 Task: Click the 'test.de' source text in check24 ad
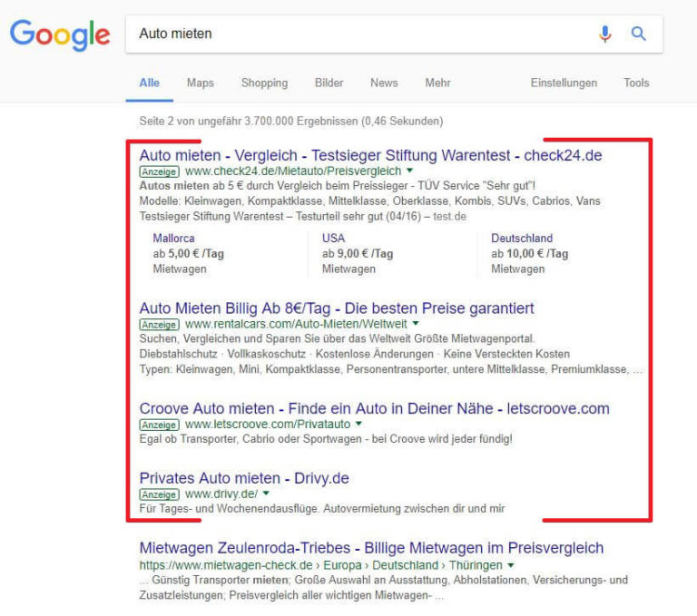pos(450,217)
